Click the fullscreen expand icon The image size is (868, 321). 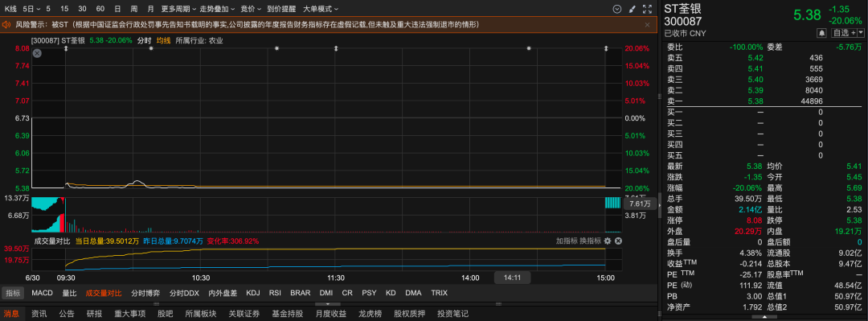click(648, 9)
